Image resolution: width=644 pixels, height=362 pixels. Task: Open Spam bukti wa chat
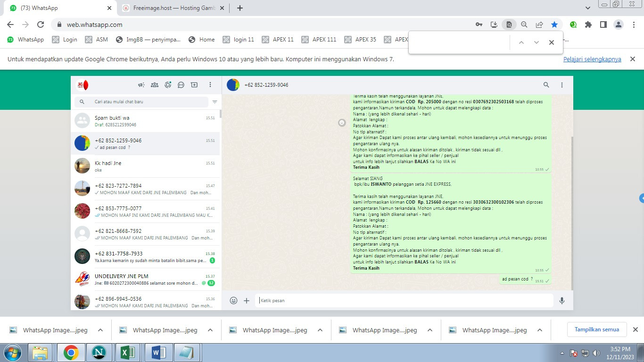pos(145,121)
